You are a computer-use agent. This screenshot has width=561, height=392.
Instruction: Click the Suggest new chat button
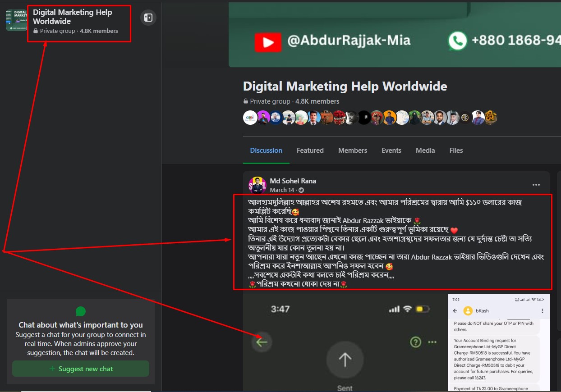[x=81, y=369]
